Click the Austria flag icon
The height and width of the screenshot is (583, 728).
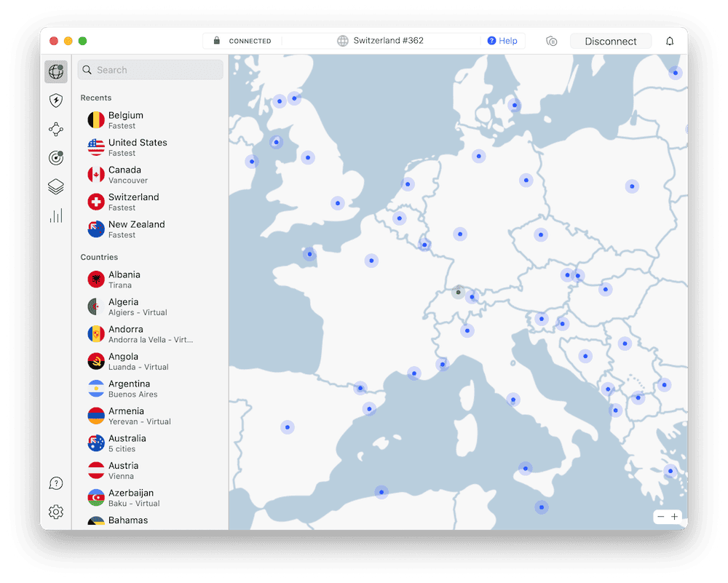pyautogui.click(x=96, y=470)
